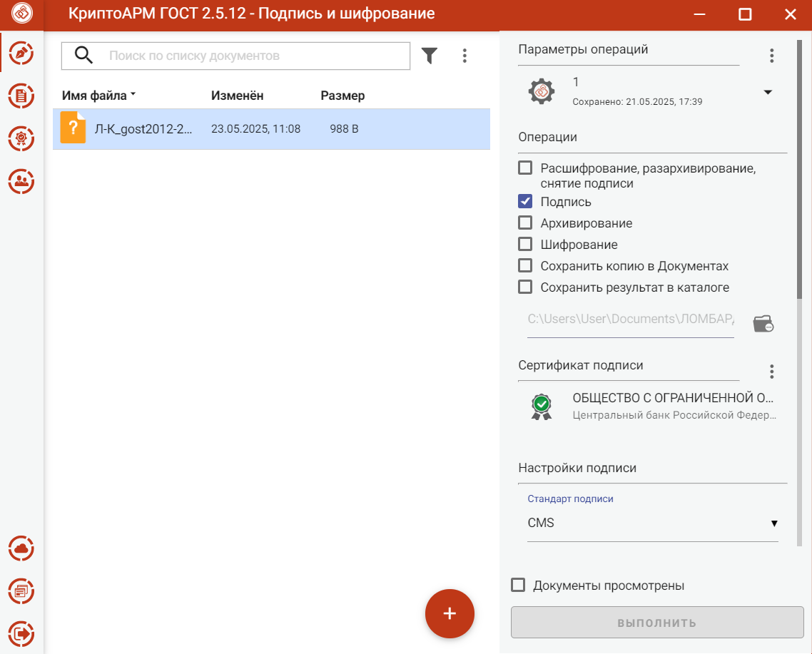The height and width of the screenshot is (654, 812).
Task: Sort by Изменён column header
Action: [x=237, y=96]
